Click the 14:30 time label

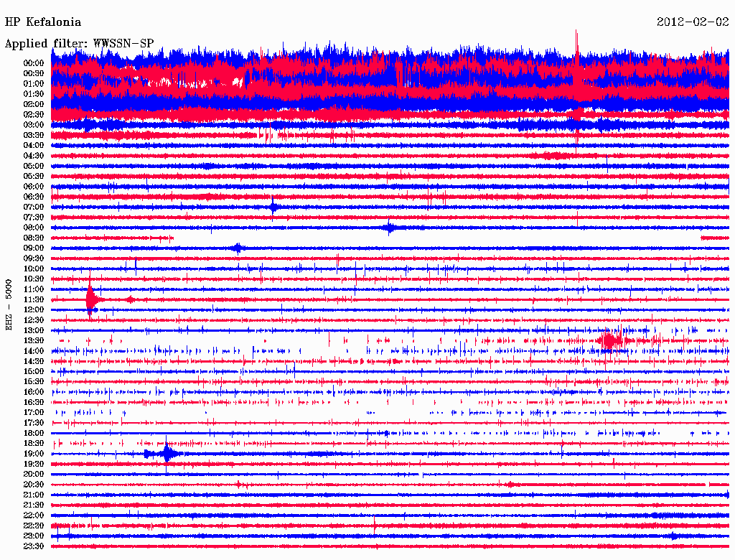coord(33,361)
